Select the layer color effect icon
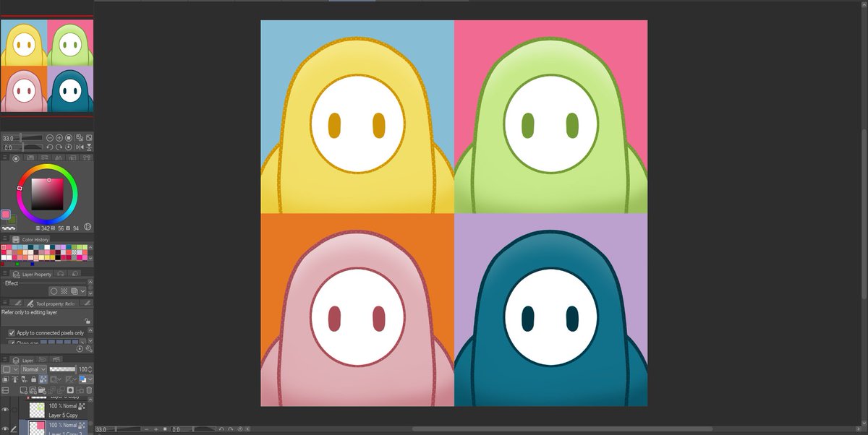Screen dimensions: 868x435 pos(74,291)
